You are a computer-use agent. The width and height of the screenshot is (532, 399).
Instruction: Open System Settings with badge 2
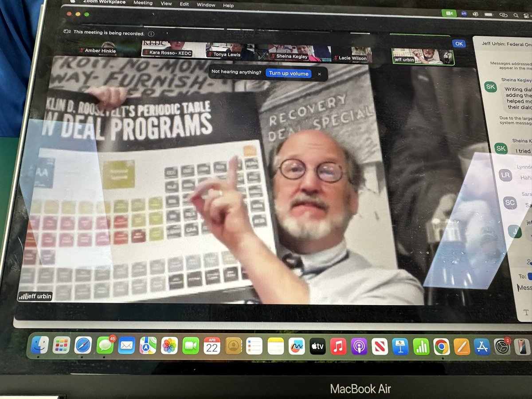point(502,347)
